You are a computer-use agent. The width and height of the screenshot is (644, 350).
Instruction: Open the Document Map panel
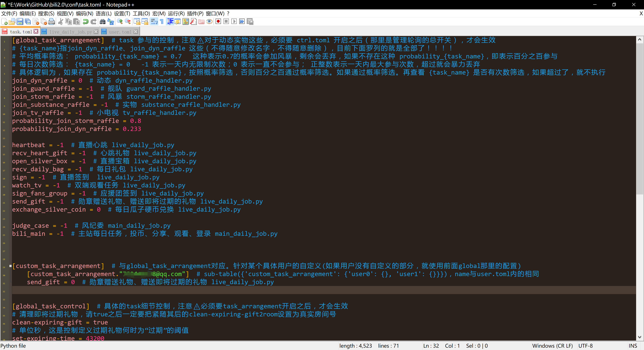click(x=185, y=21)
